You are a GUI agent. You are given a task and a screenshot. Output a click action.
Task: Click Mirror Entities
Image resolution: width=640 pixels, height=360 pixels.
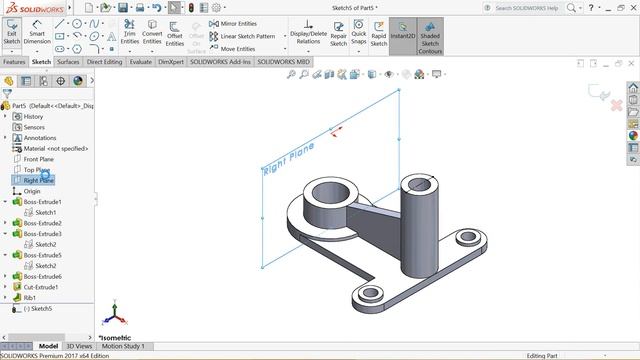[233, 24]
